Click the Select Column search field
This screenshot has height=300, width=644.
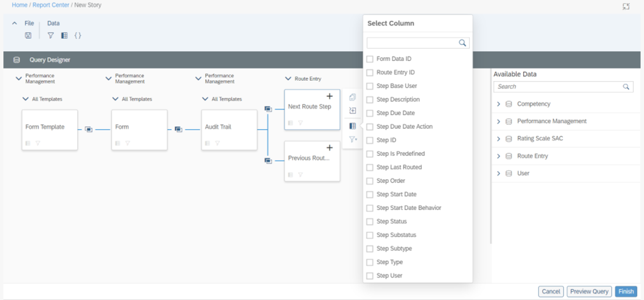click(418, 43)
